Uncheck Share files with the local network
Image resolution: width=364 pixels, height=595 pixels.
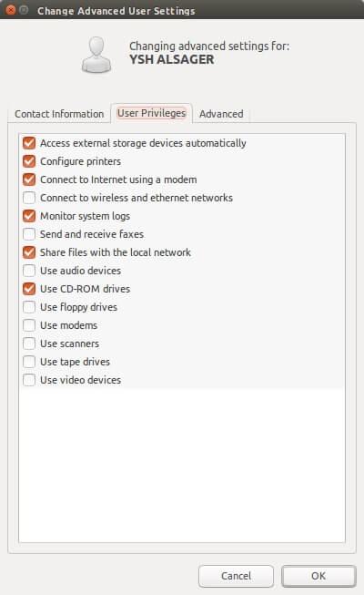[x=29, y=252]
